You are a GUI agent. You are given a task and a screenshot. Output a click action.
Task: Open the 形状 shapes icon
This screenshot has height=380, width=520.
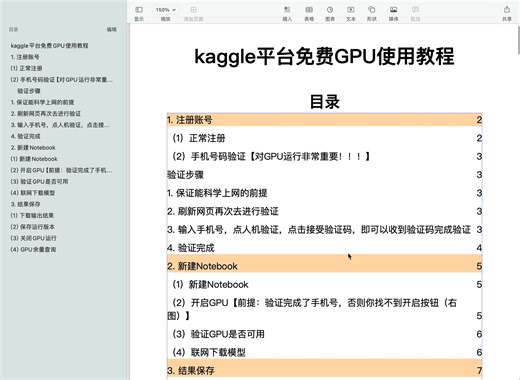[x=372, y=10]
